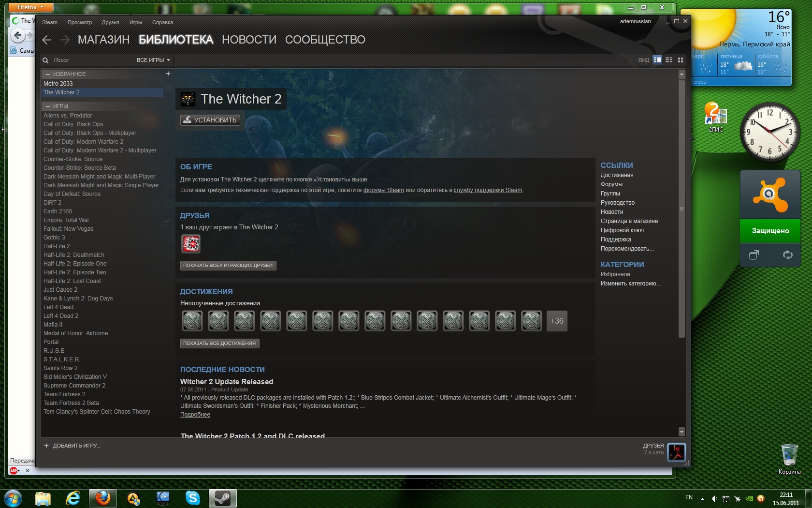Click the volume icon in the system tray
This screenshot has width=812, height=508.
[714, 498]
